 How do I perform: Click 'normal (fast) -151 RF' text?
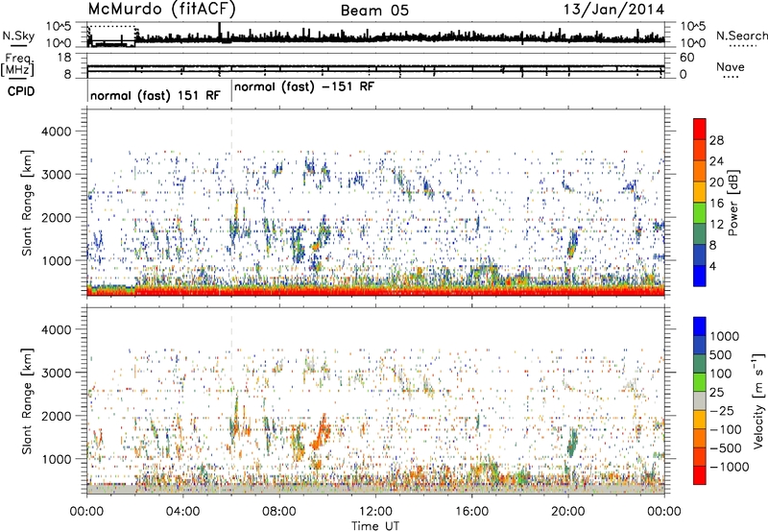(304, 86)
